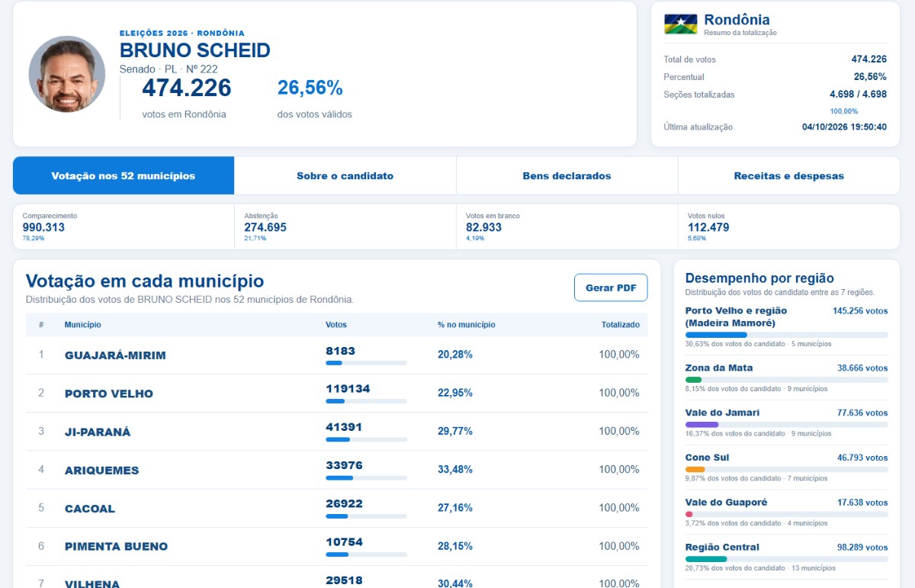Click the Votos column header

click(x=336, y=325)
